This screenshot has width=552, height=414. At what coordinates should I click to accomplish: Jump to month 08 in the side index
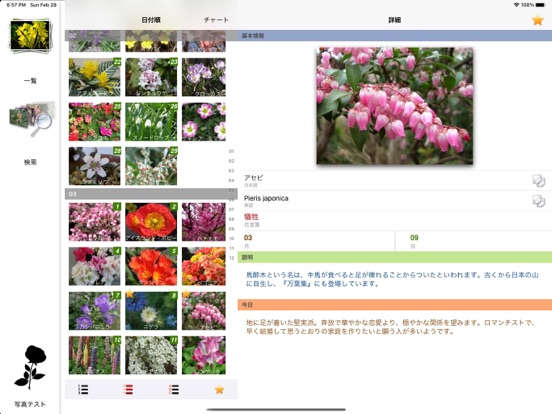point(231,219)
